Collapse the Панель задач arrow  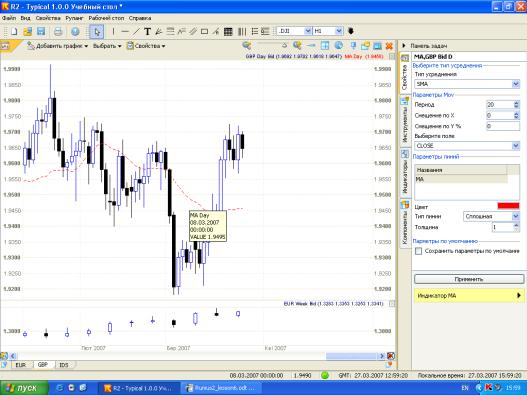[404, 45]
